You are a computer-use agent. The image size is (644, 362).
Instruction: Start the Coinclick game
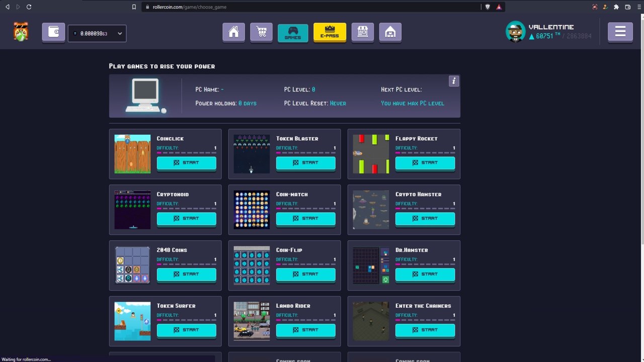(187, 163)
